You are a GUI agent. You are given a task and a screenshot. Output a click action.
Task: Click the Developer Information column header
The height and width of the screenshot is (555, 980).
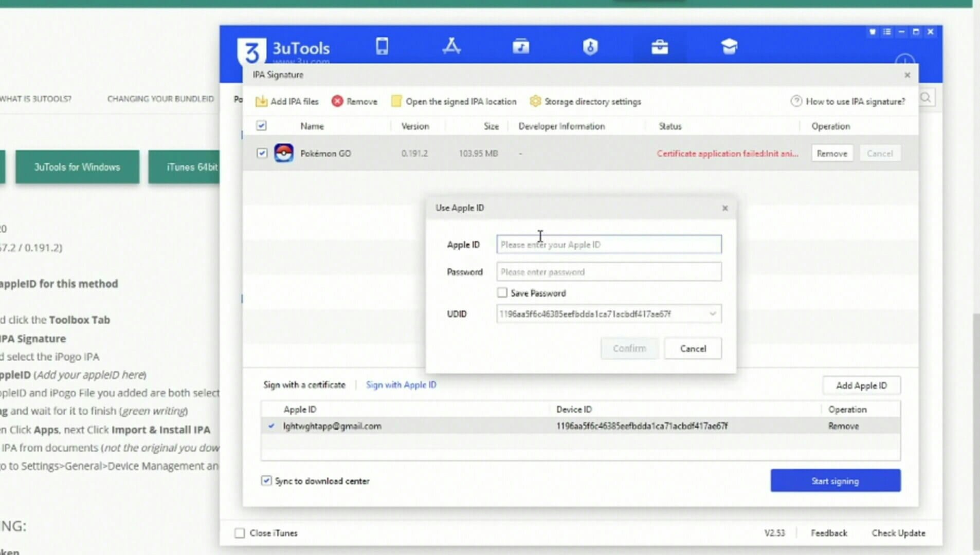tap(561, 126)
